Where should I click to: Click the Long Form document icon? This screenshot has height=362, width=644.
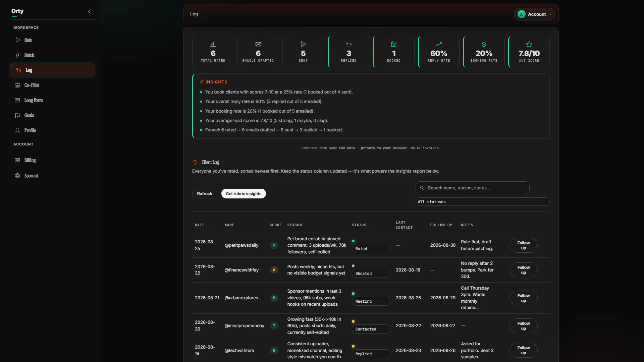[17, 100]
